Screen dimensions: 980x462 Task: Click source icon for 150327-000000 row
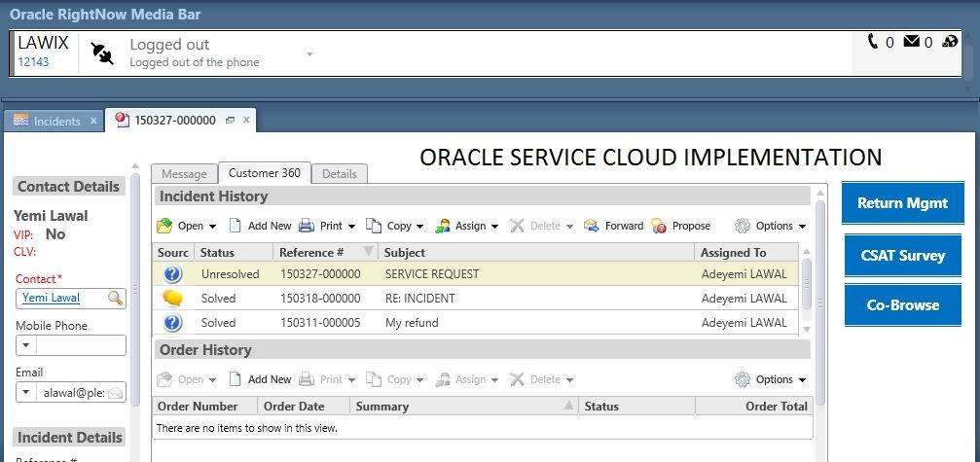(172, 274)
